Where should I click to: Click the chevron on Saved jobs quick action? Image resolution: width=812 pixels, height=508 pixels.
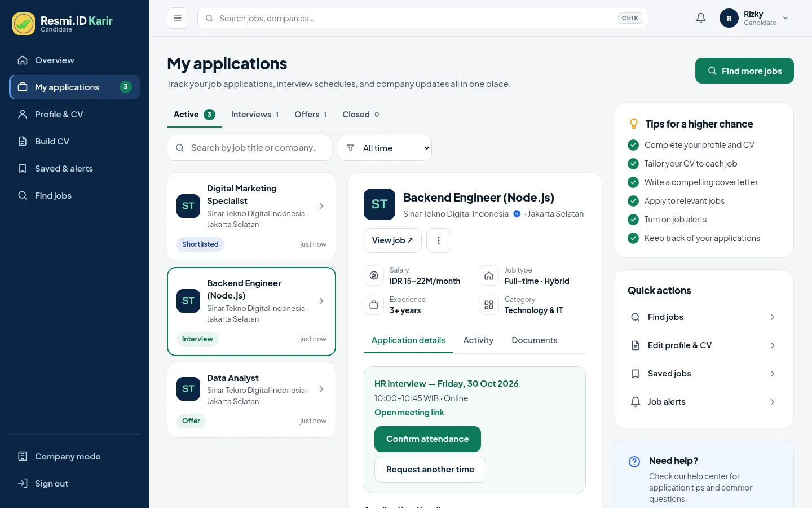pyautogui.click(x=773, y=374)
